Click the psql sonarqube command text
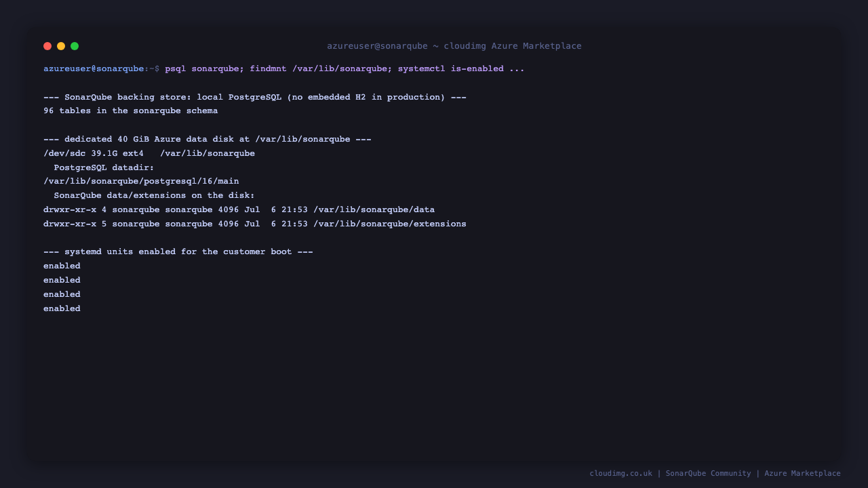 click(x=202, y=68)
